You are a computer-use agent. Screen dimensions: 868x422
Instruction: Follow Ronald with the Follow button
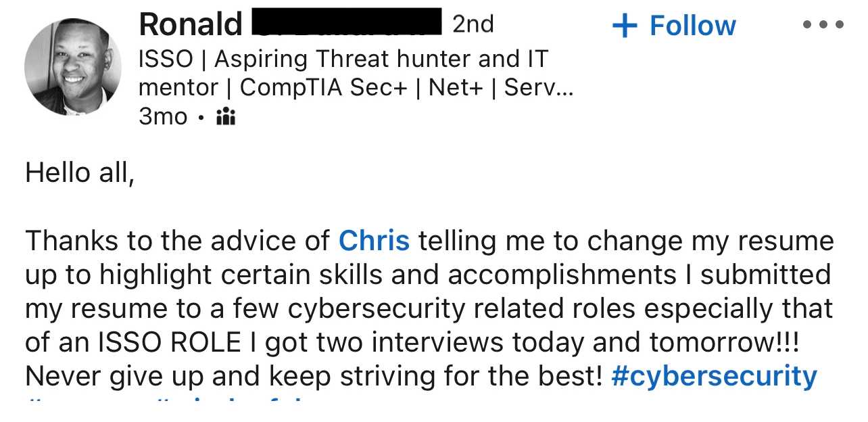point(674,26)
